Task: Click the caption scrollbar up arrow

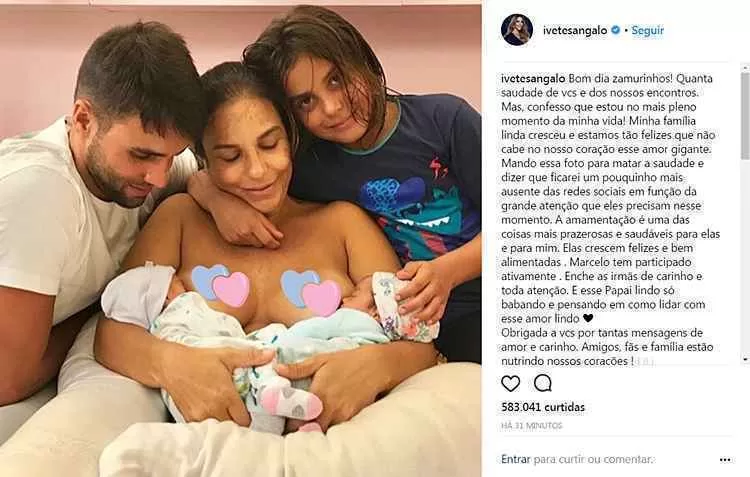Action: coord(745,67)
